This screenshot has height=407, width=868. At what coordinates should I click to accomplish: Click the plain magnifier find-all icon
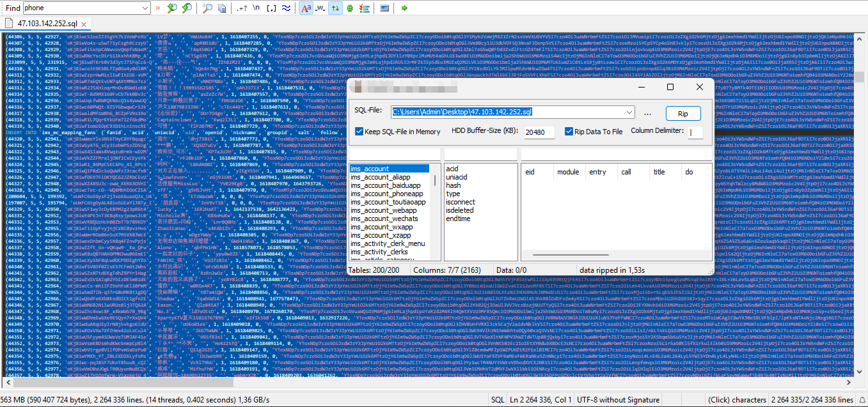(207, 8)
